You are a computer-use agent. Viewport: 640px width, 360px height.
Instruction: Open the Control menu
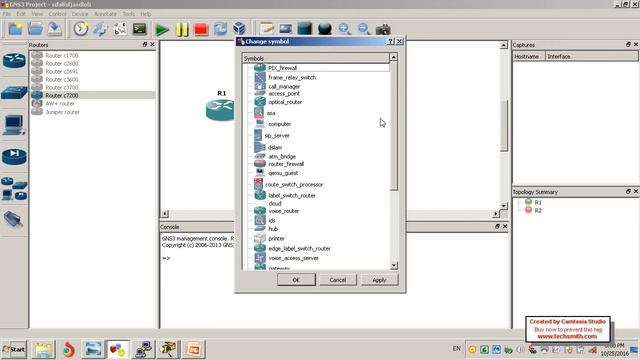coord(57,13)
